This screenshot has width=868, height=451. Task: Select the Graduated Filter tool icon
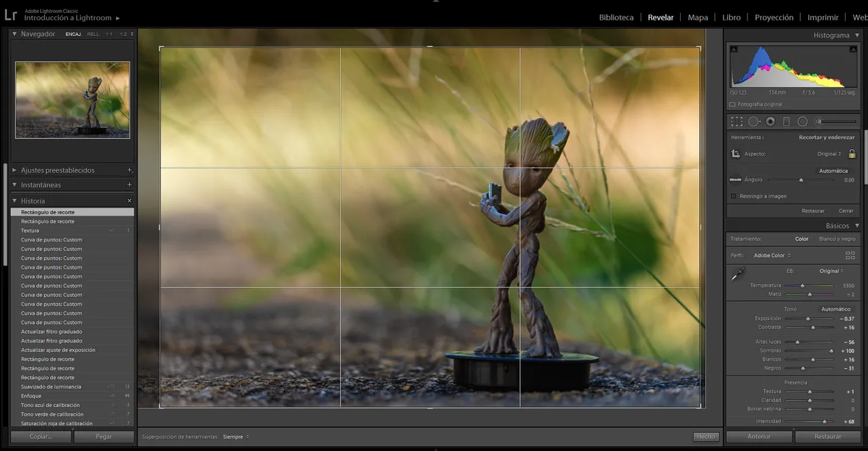pos(787,121)
